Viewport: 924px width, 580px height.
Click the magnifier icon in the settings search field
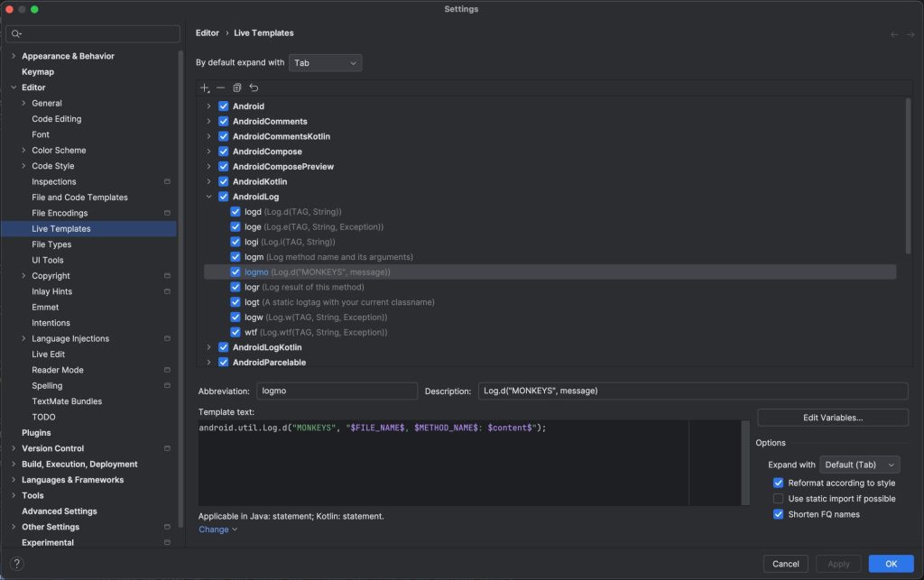coord(16,32)
